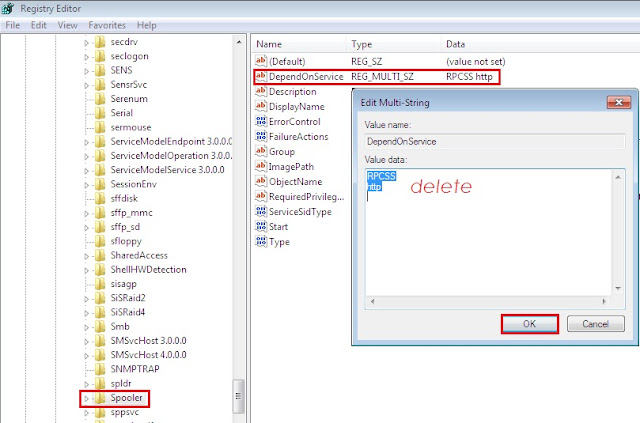The height and width of the screenshot is (423, 640).
Task: Click the Registry Editor app icon in title bar
Action: 8,8
